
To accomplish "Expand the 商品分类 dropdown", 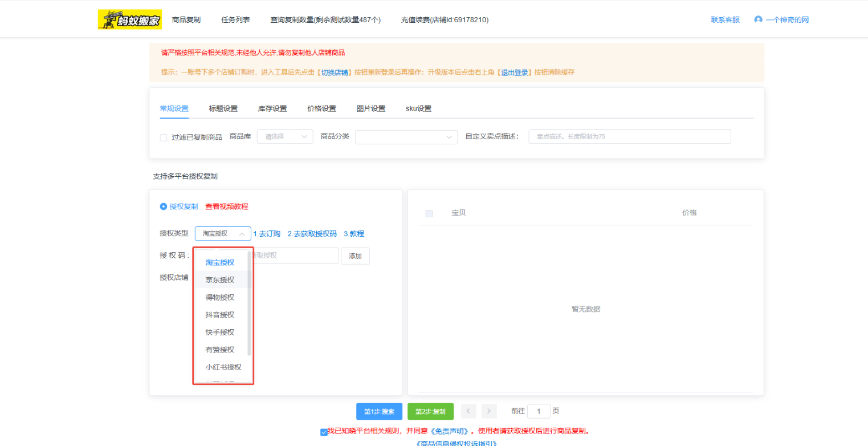I will pos(406,137).
